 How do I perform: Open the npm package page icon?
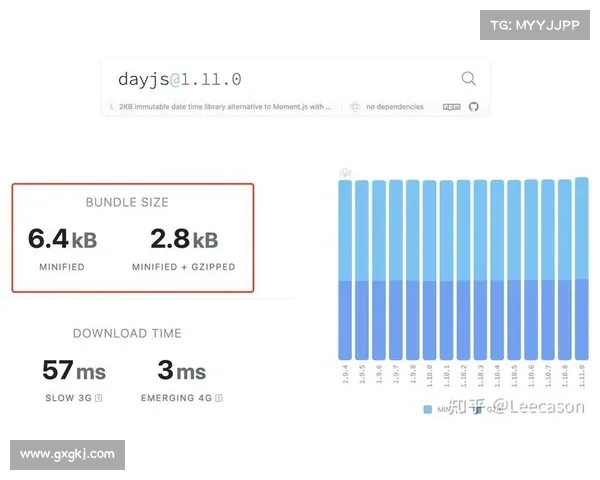(452, 107)
